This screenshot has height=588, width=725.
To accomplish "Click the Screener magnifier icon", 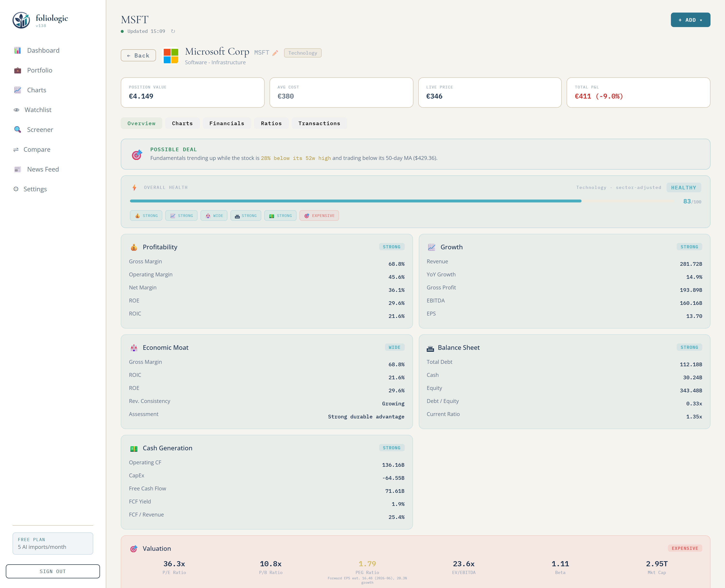I will point(18,129).
